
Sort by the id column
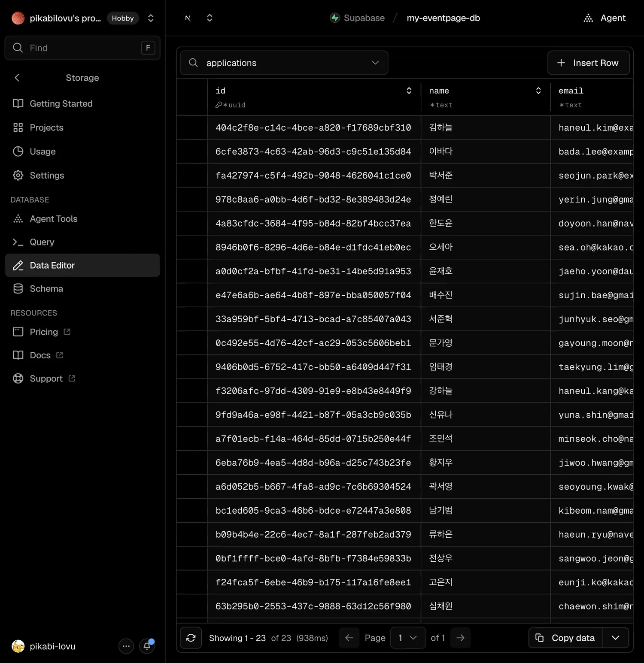409,91
